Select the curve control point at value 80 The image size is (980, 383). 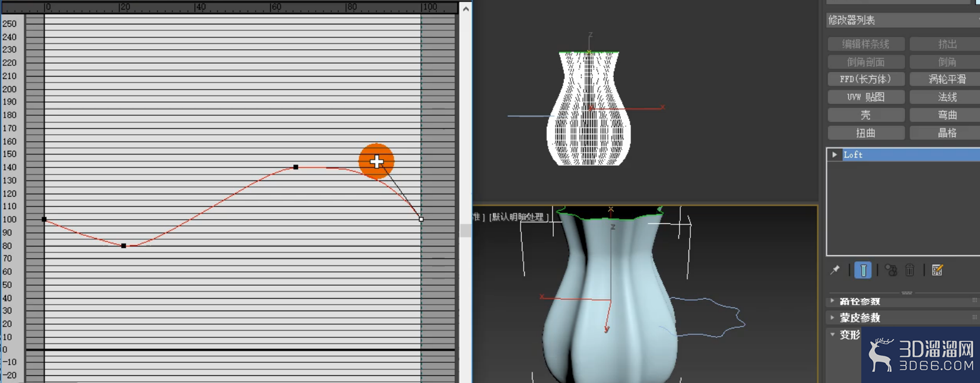(123, 246)
